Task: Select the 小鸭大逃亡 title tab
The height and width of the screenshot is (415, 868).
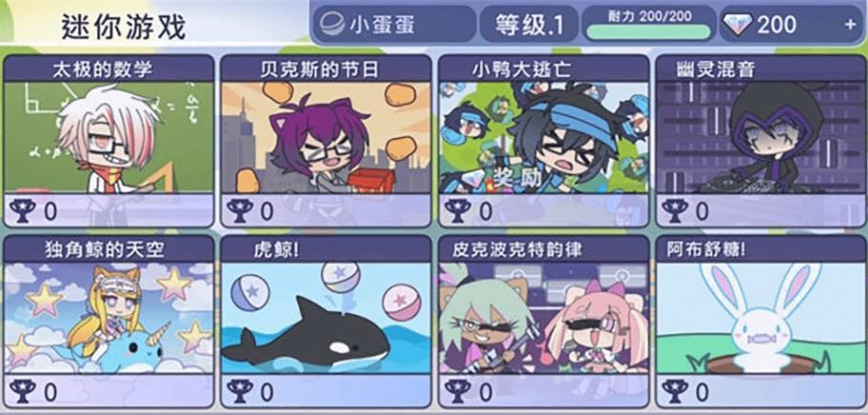Action: pos(543,69)
